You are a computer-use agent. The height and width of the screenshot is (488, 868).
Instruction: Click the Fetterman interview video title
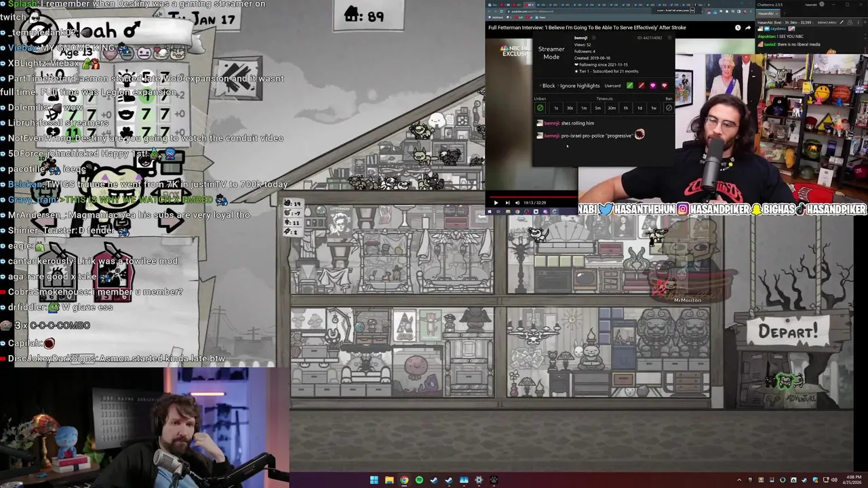(587, 28)
